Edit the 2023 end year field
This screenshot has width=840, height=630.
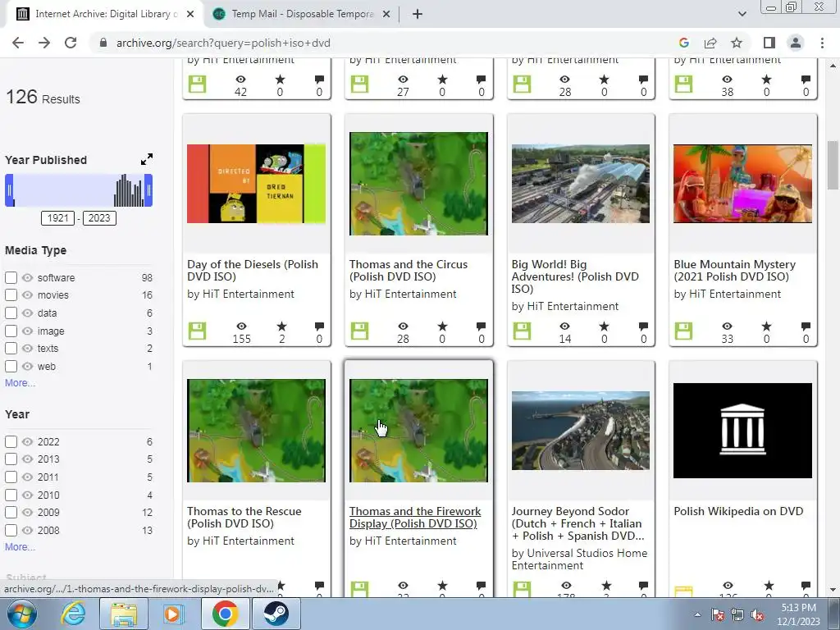pos(99,218)
